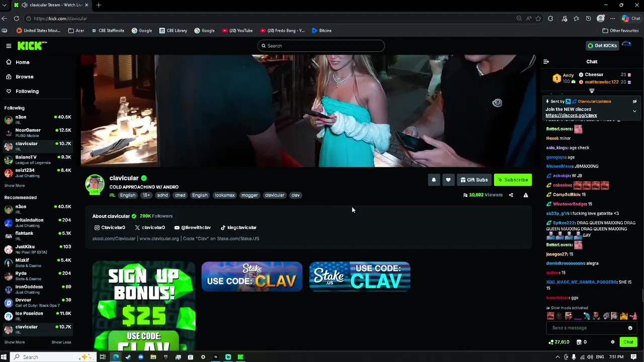644x362 pixels.
Task: Open Task View on taskbar
Action: 103,357
